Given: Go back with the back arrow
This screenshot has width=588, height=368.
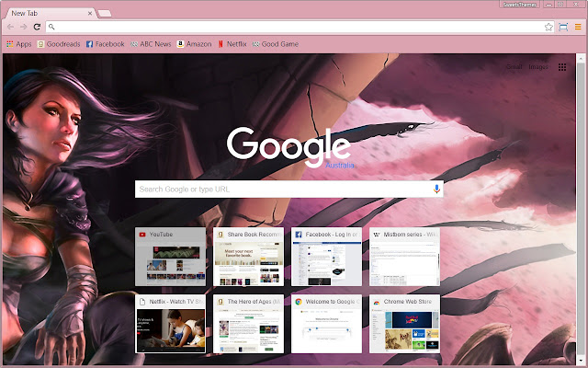Looking at the screenshot, I should 10,27.
